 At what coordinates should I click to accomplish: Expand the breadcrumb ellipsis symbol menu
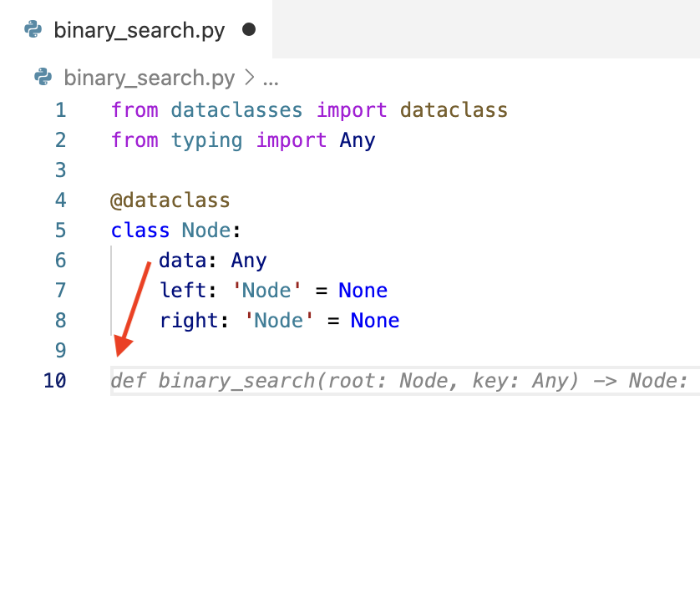coord(271,79)
